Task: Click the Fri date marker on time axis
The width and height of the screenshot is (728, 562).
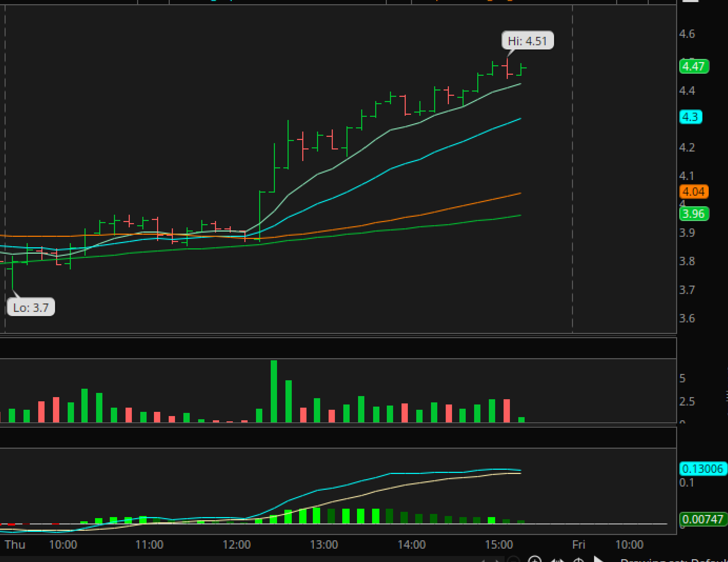Action: (579, 544)
